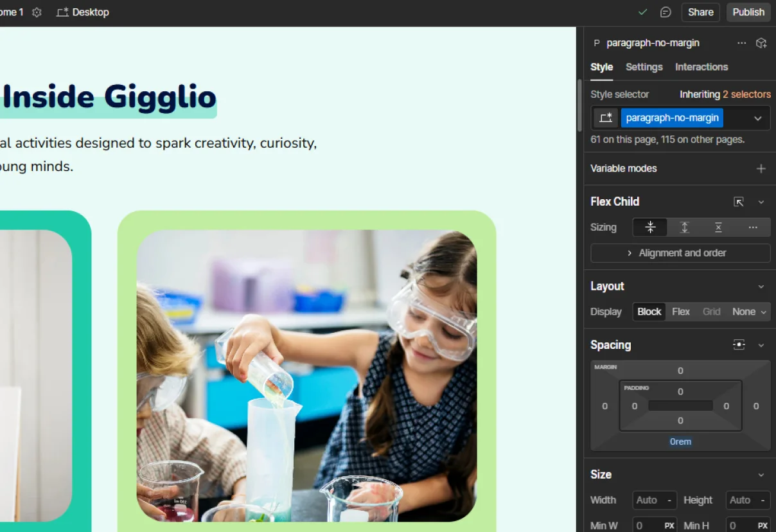The image size is (776, 532).
Task: Expand Alignment and order options
Action: (680, 253)
